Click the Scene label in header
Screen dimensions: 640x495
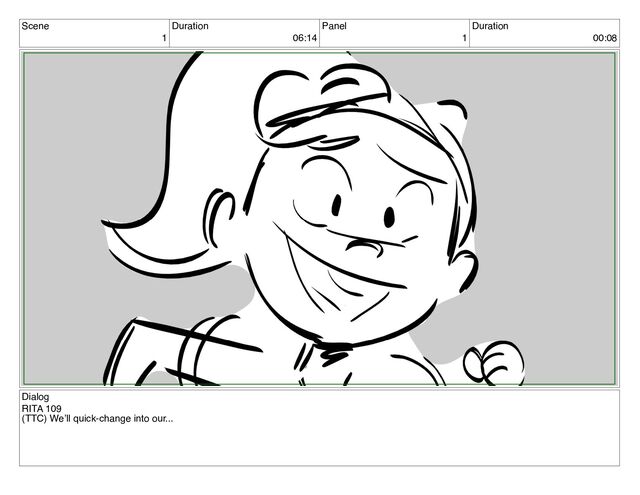coord(35,26)
